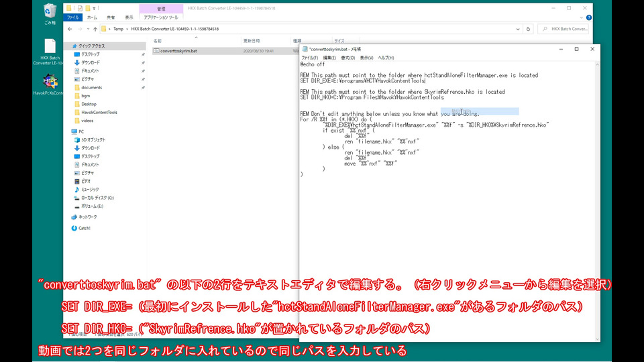The width and height of the screenshot is (644, 362).
Task: Select ボリューム (E:) drive
Action: click(92, 206)
